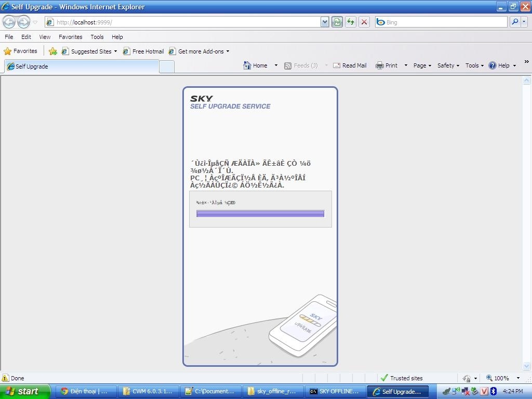Open Read Mail from toolbar
Screen dimensions: 532x399
350,65
